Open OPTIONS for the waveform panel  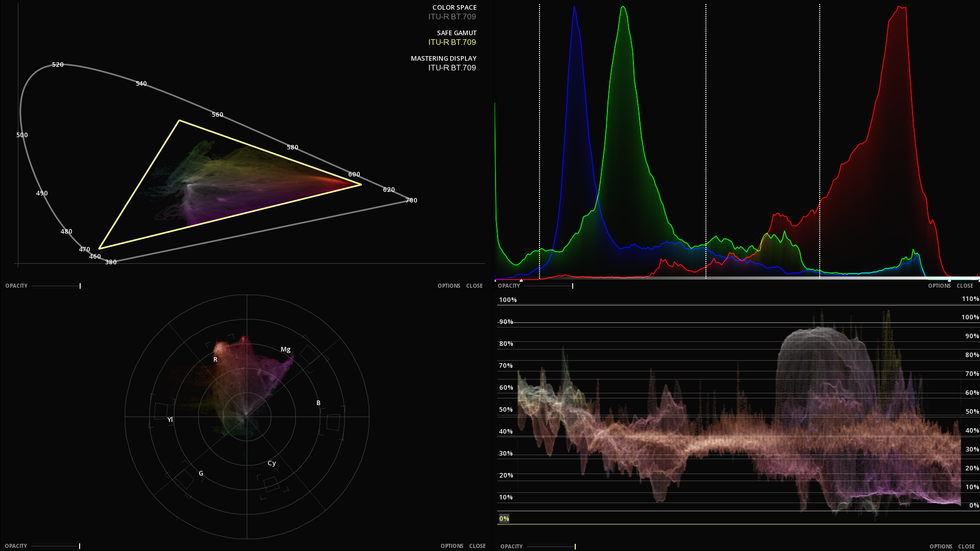tap(941, 546)
